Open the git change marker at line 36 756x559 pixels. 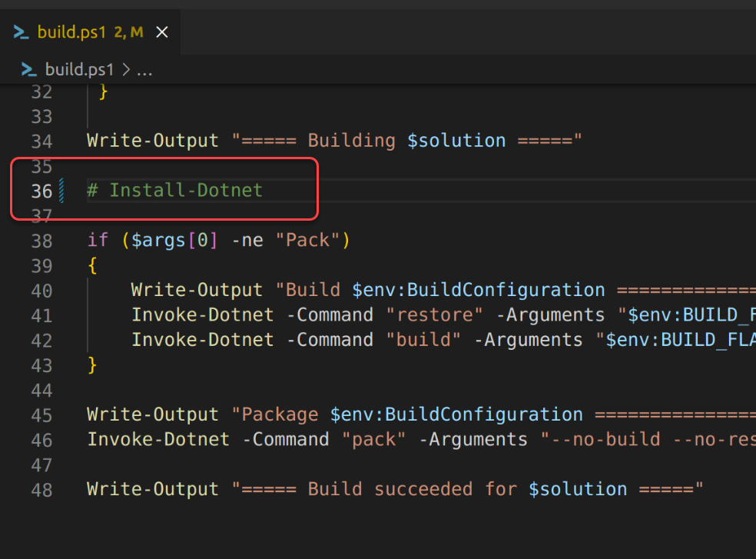[x=61, y=190]
